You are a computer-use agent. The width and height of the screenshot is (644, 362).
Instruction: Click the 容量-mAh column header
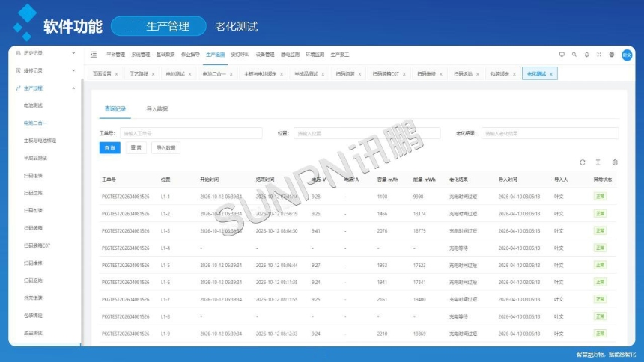pyautogui.click(x=388, y=180)
